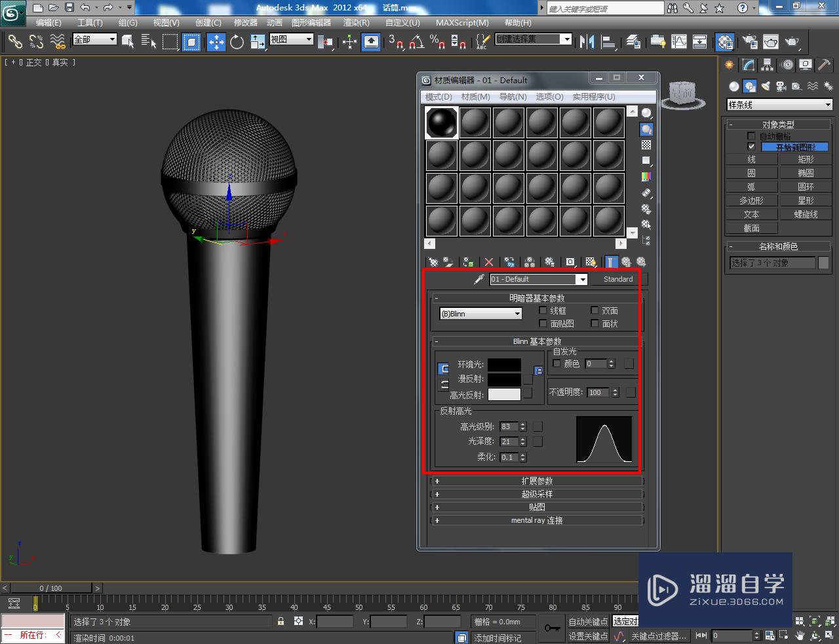The height and width of the screenshot is (644, 839).
Task: Click the 设置关键点 button
Action: [x=588, y=636]
